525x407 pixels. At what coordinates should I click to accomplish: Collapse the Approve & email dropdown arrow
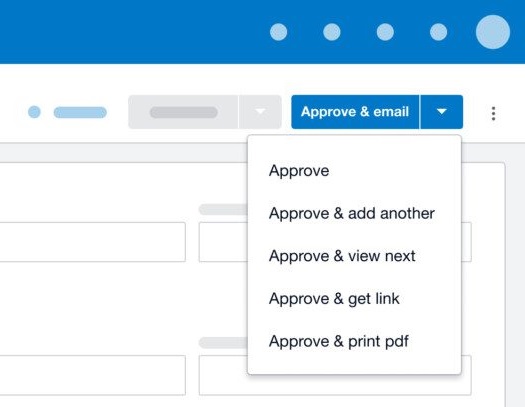[x=442, y=112]
